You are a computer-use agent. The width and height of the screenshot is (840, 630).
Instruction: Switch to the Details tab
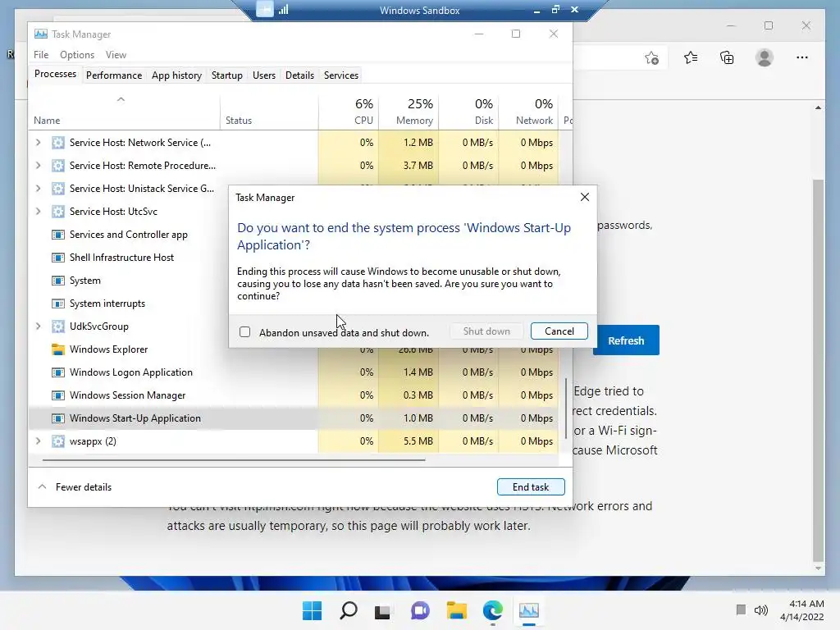click(299, 75)
